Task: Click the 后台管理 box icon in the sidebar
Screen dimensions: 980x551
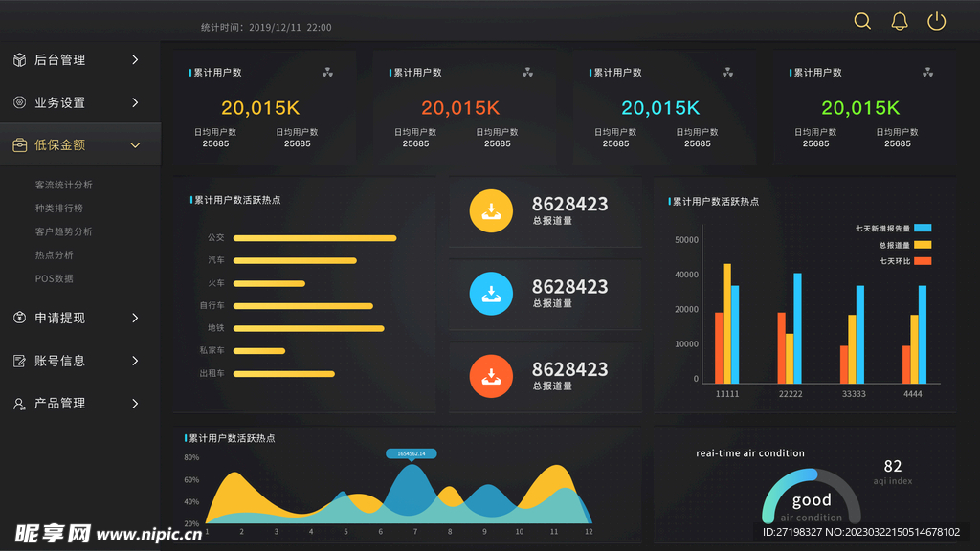Action: (21, 59)
